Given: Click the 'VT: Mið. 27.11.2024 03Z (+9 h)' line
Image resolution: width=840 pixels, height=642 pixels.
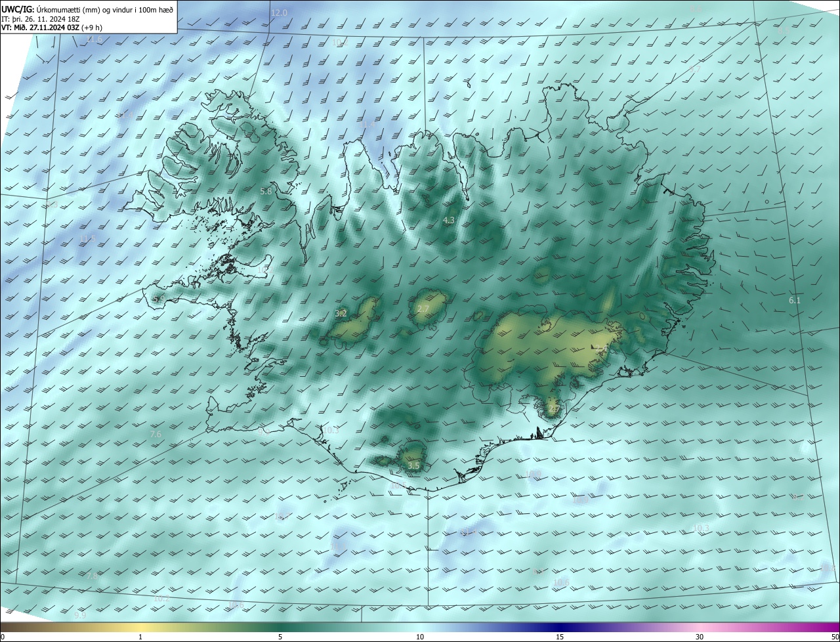Looking at the screenshot, I should pos(51,28).
